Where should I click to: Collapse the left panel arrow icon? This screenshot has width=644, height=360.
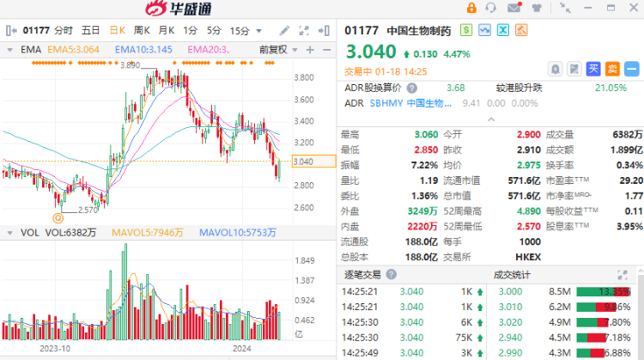11,30
